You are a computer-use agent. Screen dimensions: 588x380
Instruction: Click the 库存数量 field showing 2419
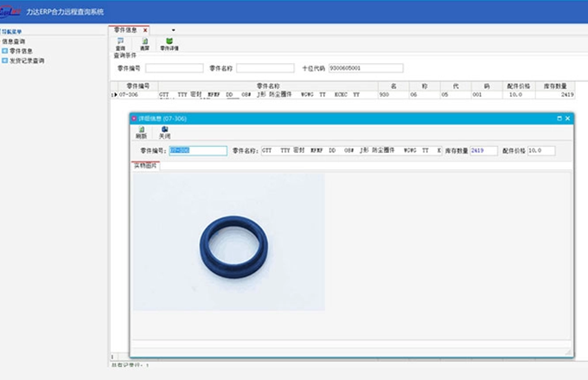tap(483, 150)
